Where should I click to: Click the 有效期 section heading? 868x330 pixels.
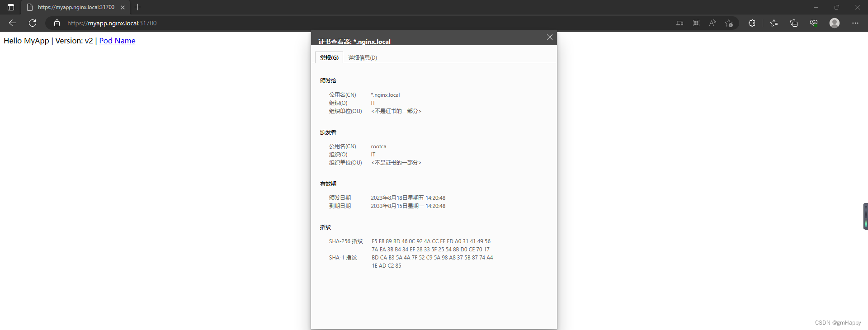coord(328,184)
